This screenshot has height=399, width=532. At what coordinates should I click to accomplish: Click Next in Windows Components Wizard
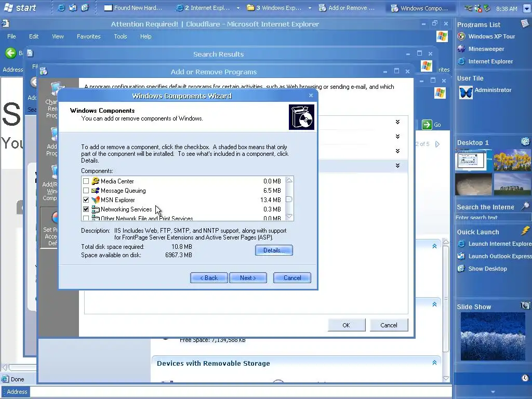pyautogui.click(x=248, y=278)
